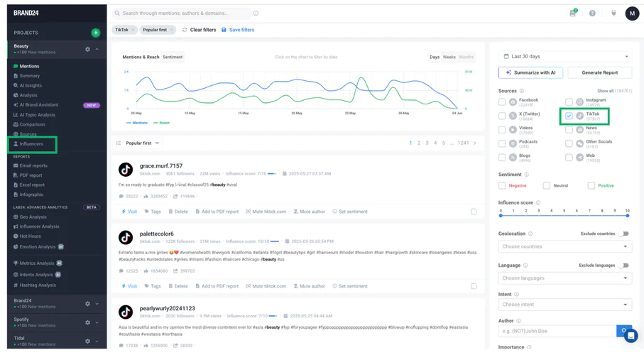Check the Facebook source checkbox
This screenshot has width=644, height=355.
[x=502, y=102]
